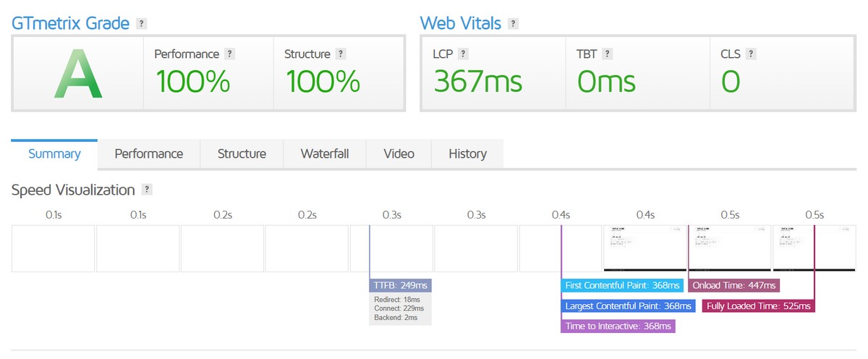Open the Structure score help icon

[x=341, y=54]
